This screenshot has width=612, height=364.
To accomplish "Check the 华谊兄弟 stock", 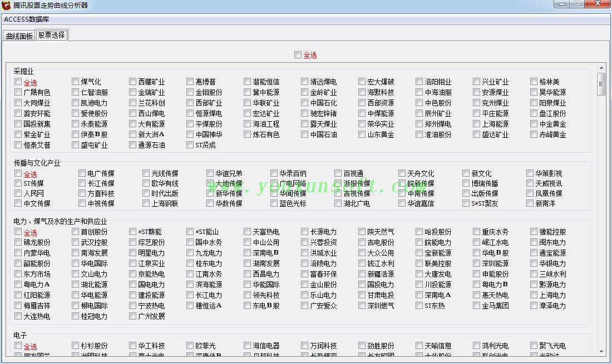I will pyautogui.click(x=210, y=173).
